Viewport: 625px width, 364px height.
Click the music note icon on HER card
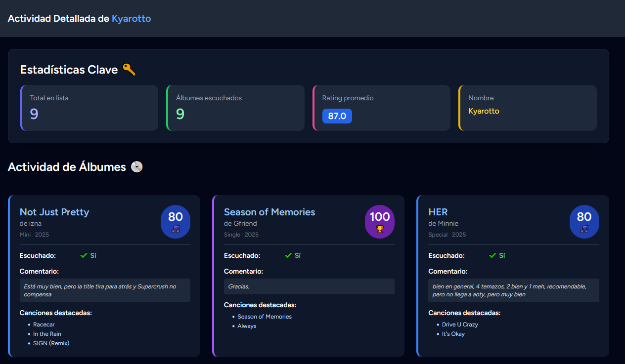[584, 229]
